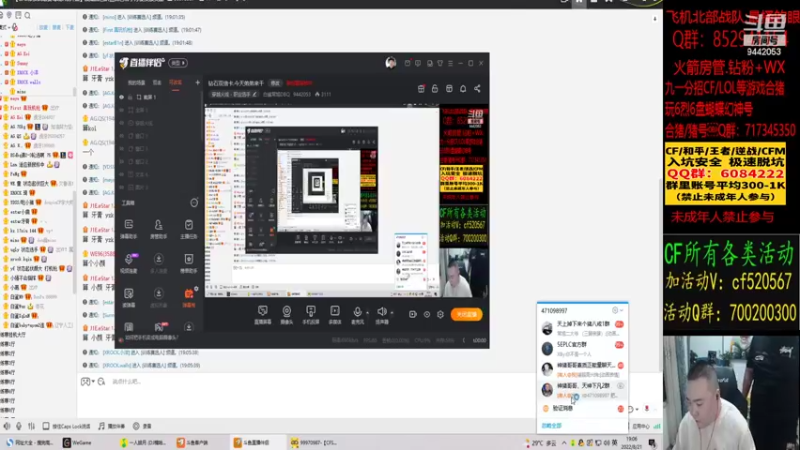The height and width of the screenshot is (450, 800).
Task: Expand the speaker device dropdown arrow
Action: tap(392, 312)
